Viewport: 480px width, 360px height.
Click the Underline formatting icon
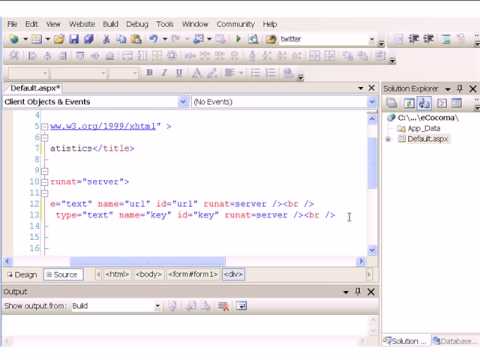(179, 73)
